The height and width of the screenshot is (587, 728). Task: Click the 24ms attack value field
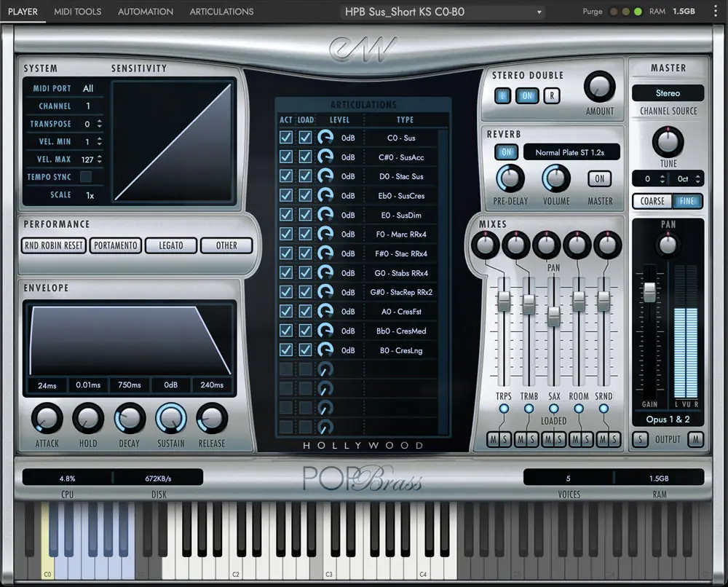coord(47,385)
